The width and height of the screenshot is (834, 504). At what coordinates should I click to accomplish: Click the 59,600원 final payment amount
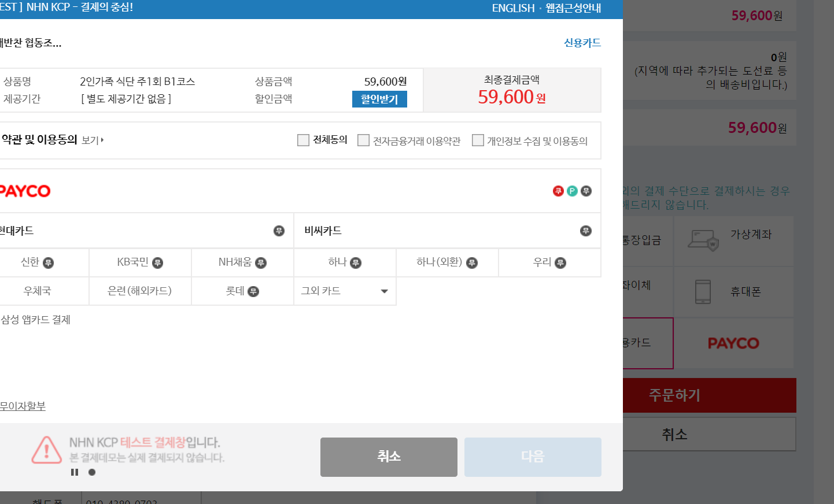512,97
